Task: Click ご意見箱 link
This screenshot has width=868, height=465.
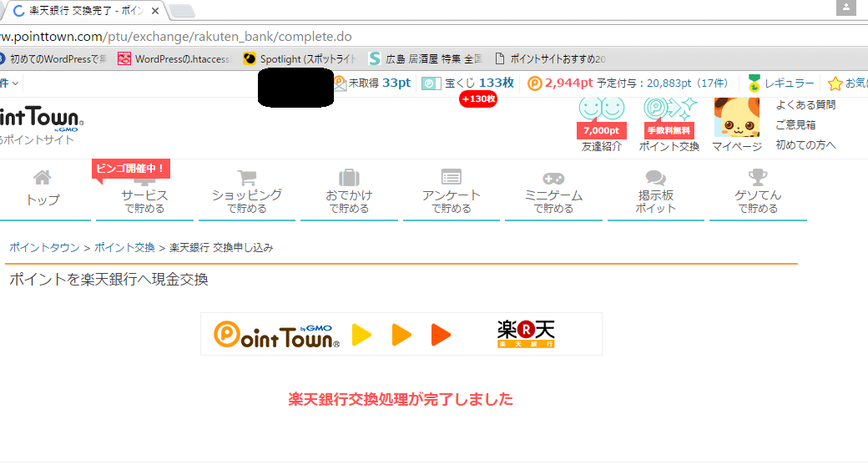Action: 795,124
